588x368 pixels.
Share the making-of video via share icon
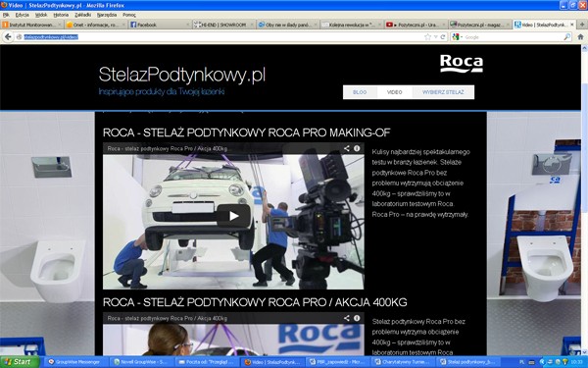pos(347,148)
